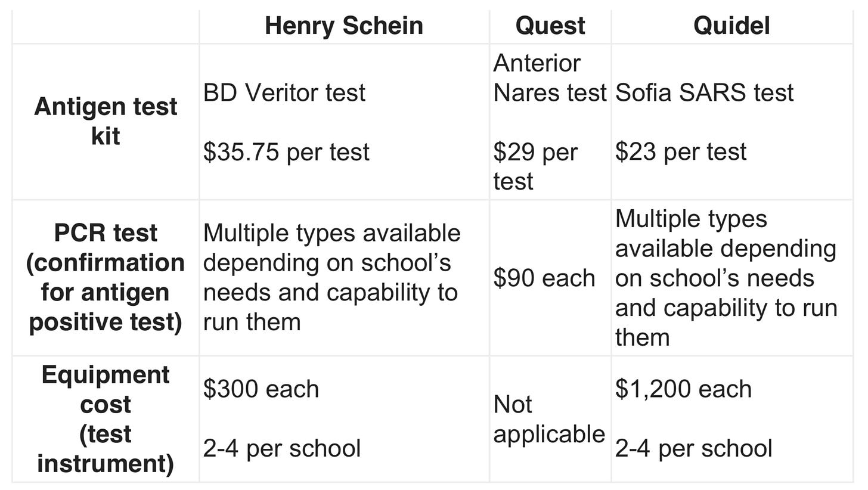The height and width of the screenshot is (490, 868).
Task: Click Henry Schein's 2-4 per school text
Action: click(x=282, y=448)
